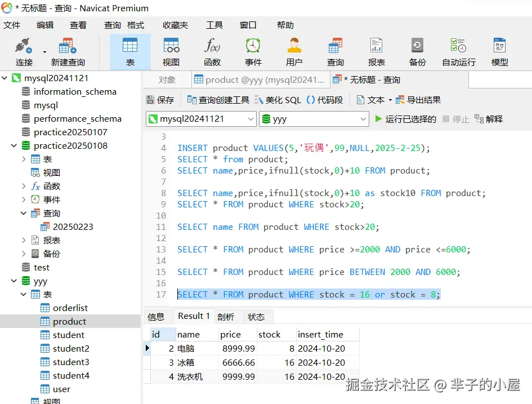Click 保存 to save the query
Viewport: 532px width, 404px height.
tap(160, 100)
